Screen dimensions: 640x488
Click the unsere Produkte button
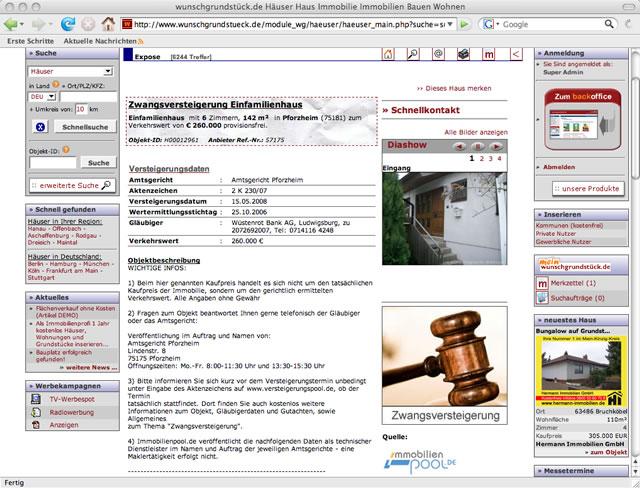click(x=588, y=189)
